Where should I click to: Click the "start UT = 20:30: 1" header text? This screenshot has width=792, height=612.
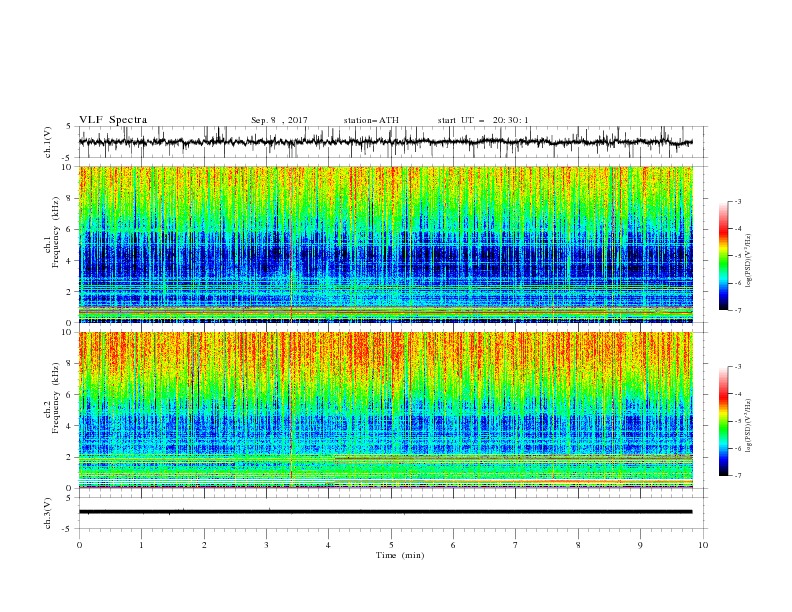(x=482, y=120)
